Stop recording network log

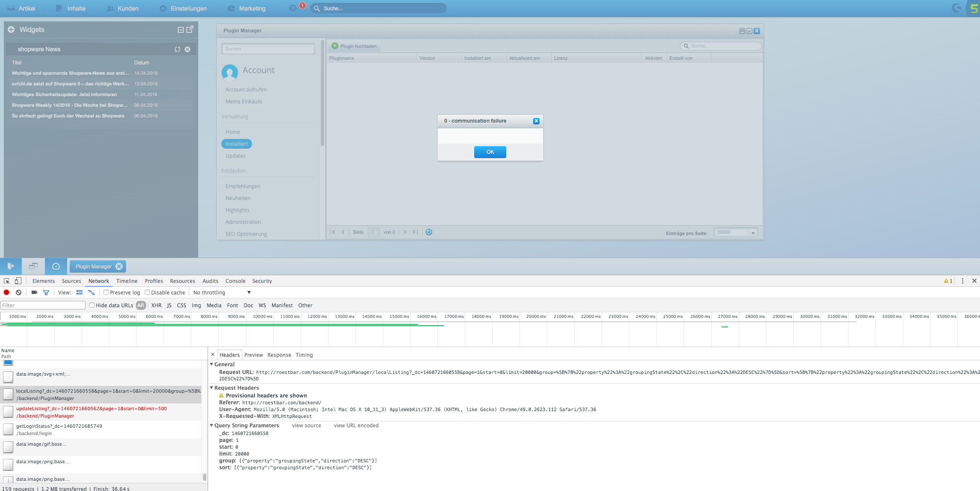coord(6,292)
